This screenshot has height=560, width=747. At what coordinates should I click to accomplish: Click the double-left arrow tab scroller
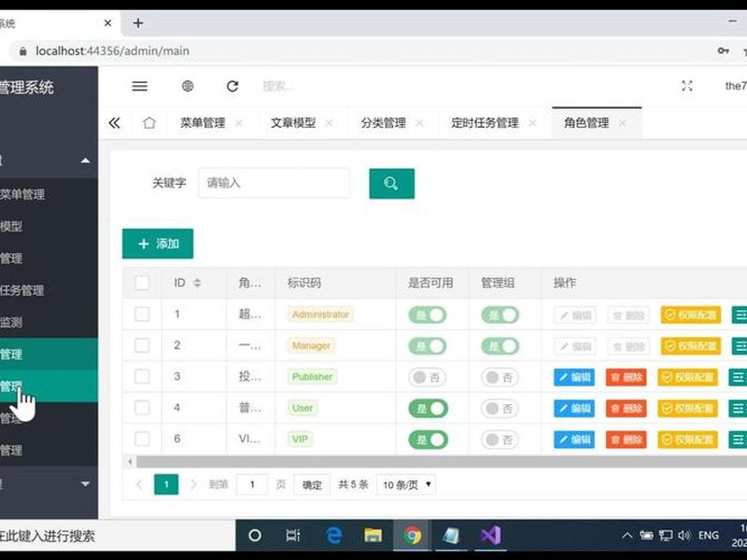click(114, 123)
